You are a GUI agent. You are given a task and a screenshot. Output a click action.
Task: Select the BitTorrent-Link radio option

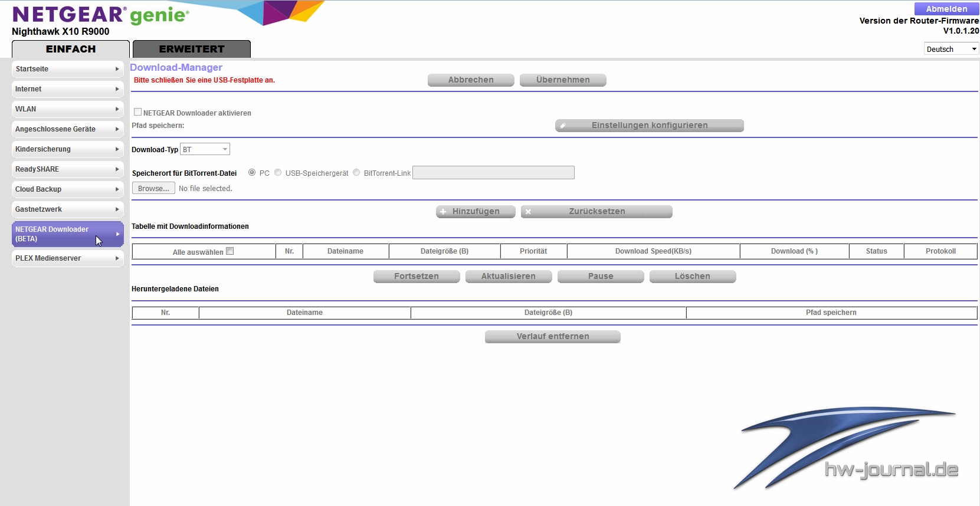pyautogui.click(x=356, y=173)
